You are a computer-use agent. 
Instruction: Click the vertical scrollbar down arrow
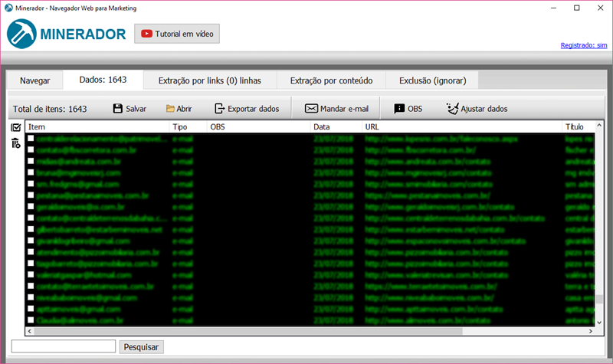599,323
